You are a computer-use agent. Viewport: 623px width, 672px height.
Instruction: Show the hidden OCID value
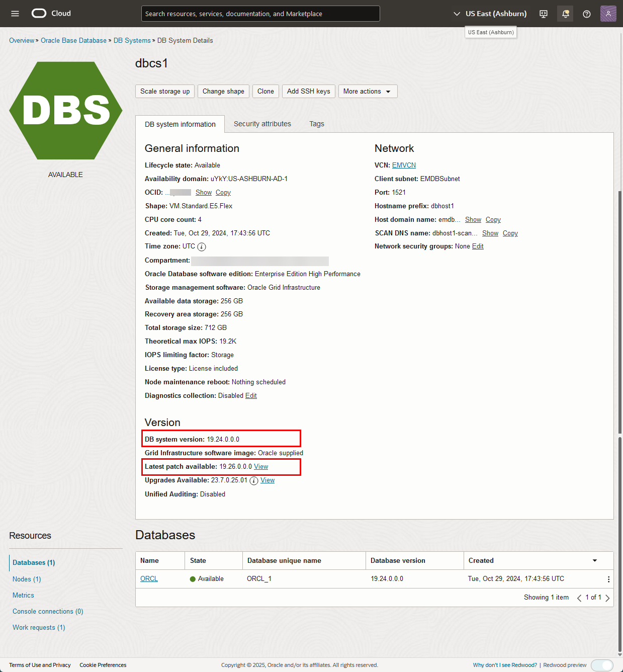click(x=203, y=192)
